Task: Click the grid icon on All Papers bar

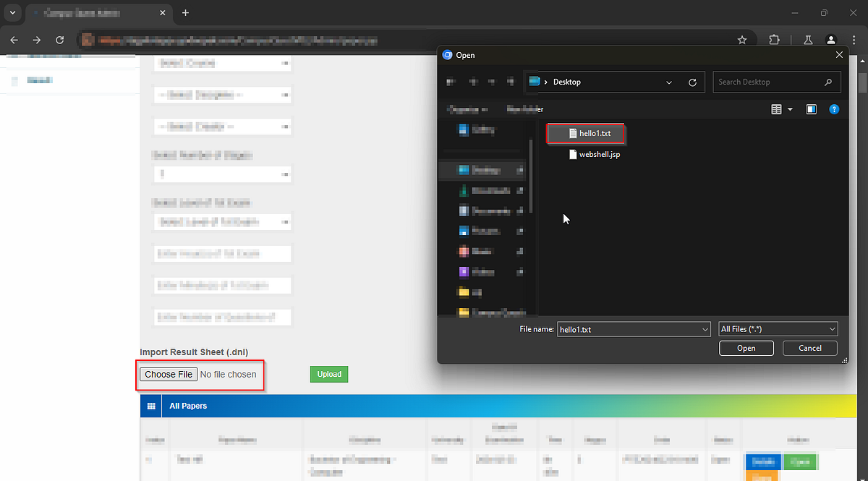Action: tap(151, 405)
